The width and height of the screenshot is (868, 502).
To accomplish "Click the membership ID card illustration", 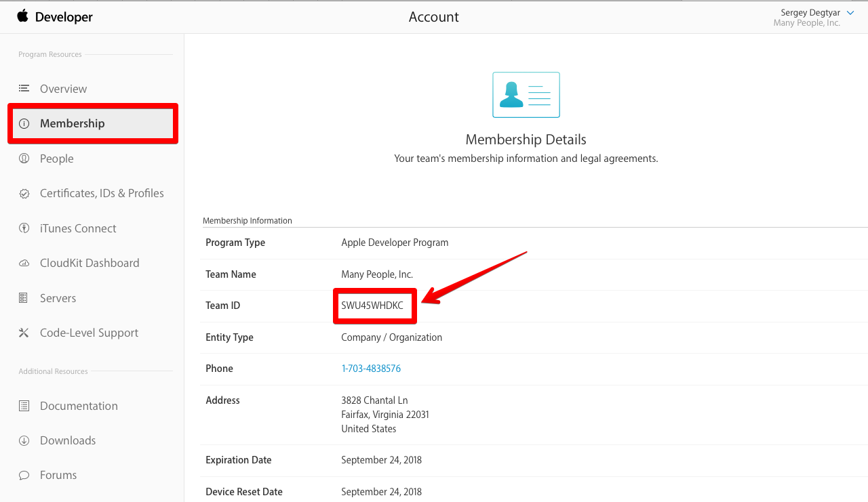I will (526, 95).
